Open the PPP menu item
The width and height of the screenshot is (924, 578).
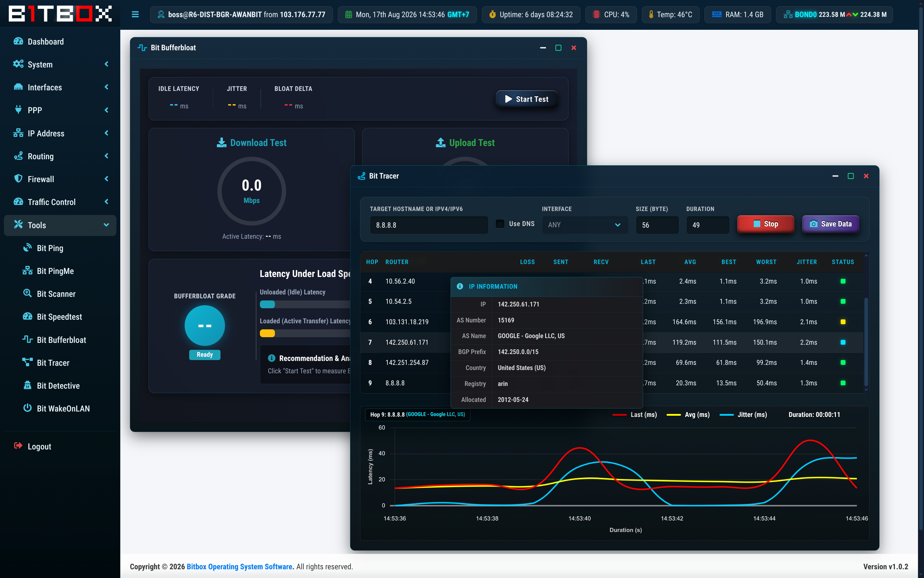(x=60, y=110)
